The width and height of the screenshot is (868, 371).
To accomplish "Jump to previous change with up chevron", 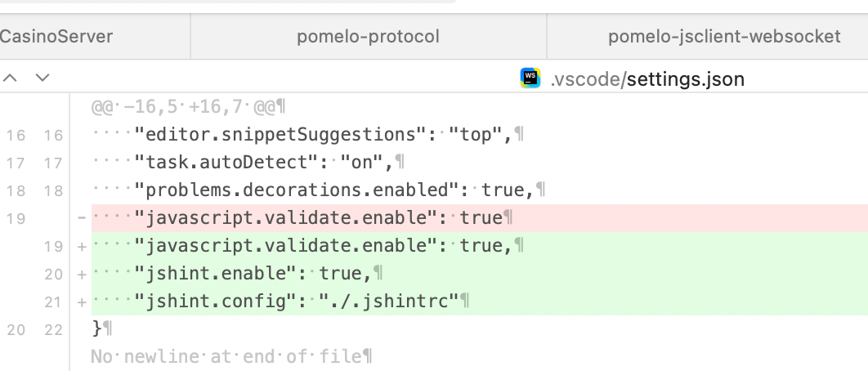I will click(x=11, y=78).
